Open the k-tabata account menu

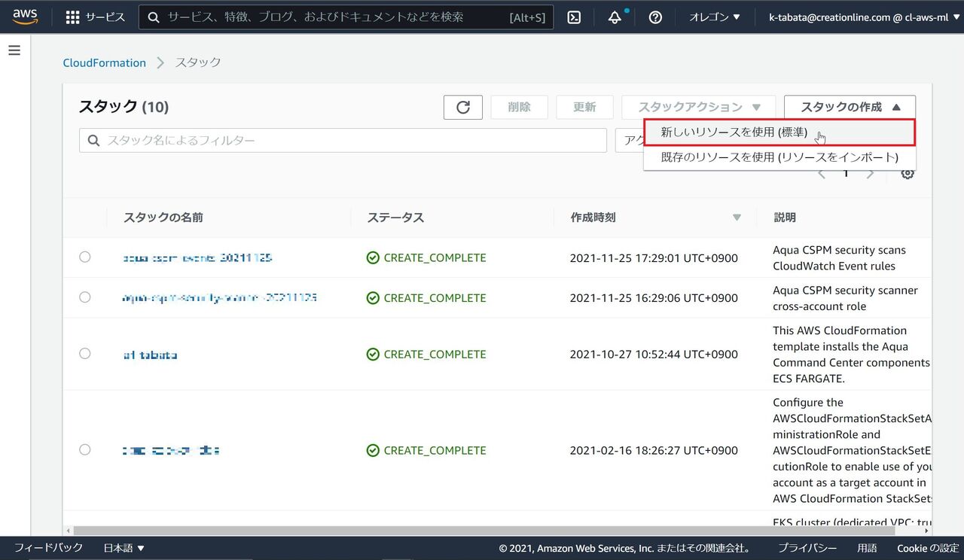(x=862, y=17)
